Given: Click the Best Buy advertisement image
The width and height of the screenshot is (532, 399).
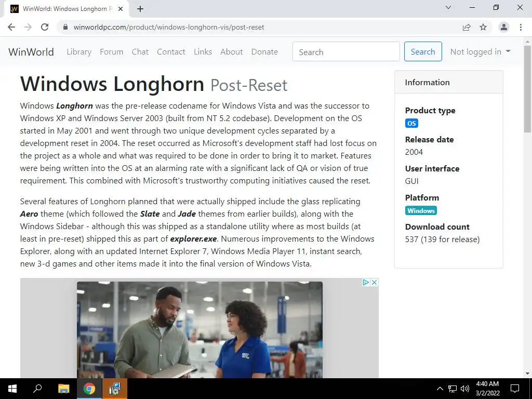Looking at the screenshot, I should point(199,330).
